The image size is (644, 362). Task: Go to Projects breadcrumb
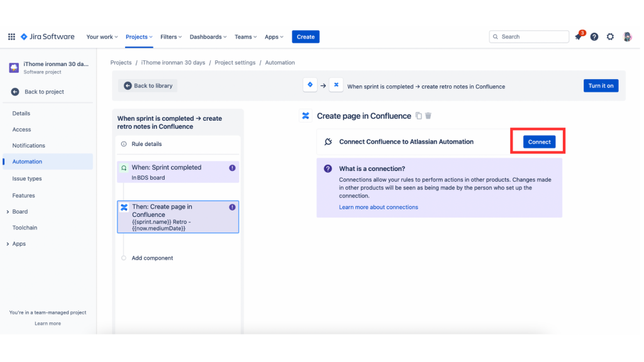click(x=121, y=63)
